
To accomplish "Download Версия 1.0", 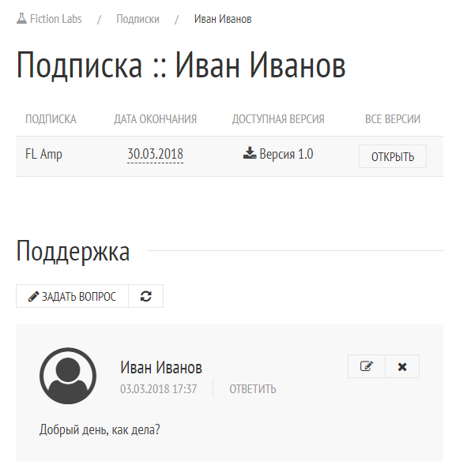I will [278, 154].
